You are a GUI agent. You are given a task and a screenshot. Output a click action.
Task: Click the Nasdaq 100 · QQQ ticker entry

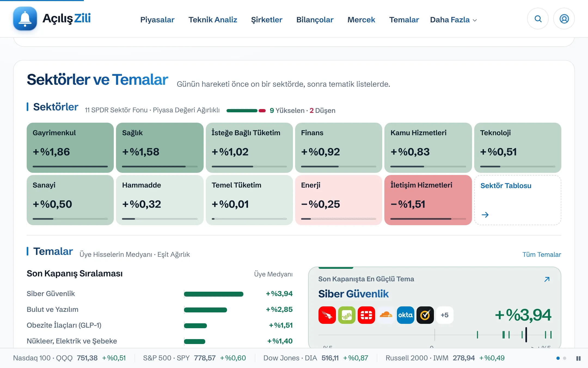click(x=69, y=358)
